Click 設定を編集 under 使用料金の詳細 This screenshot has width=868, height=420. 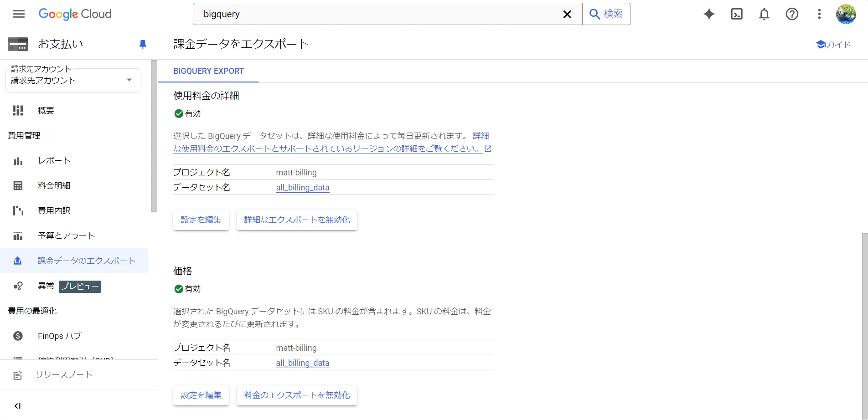pyautogui.click(x=201, y=220)
